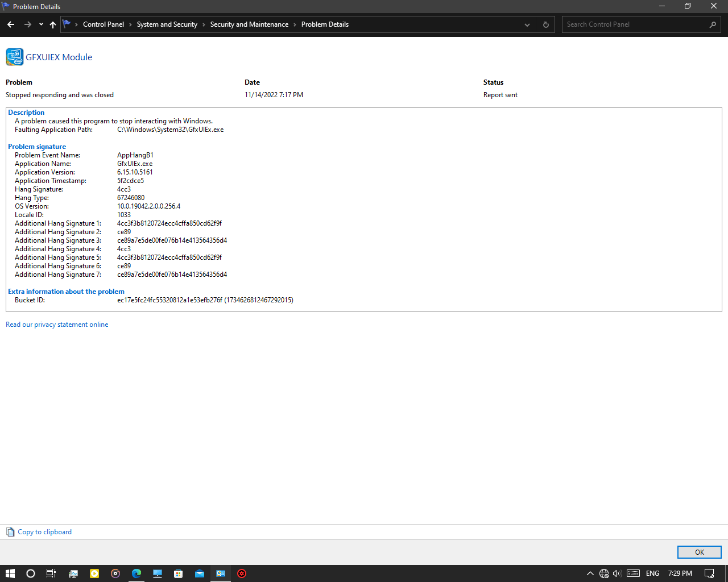Select Problem Event Name value AppHangB1
The width and height of the screenshot is (728, 582).
pos(135,155)
